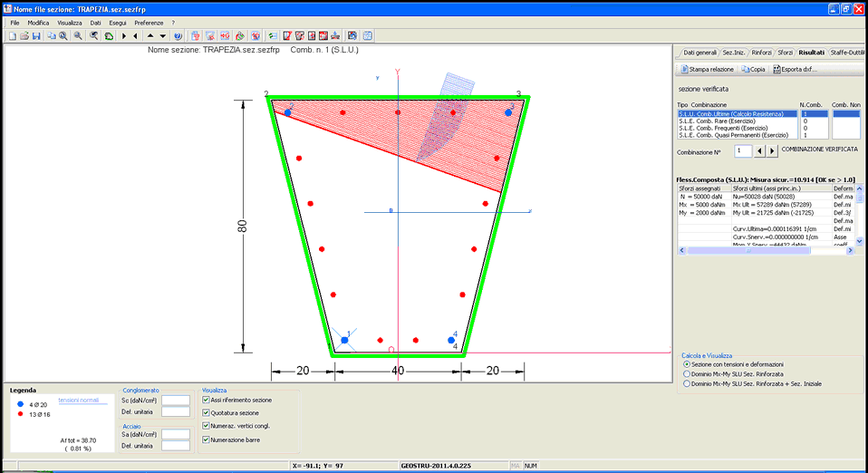Click the right-pointing black arrow icon

[124, 36]
